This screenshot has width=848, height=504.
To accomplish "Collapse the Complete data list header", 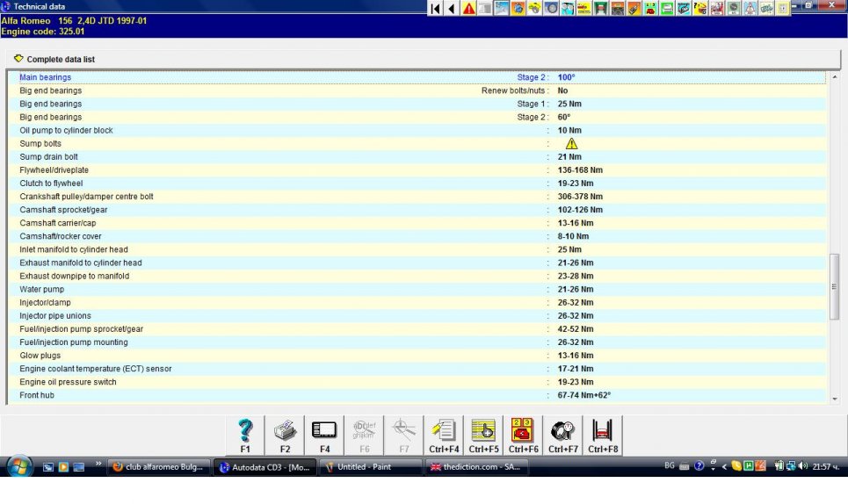I will pos(19,59).
